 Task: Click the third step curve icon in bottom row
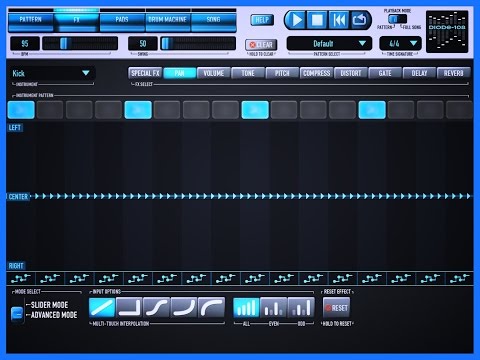(x=79, y=278)
